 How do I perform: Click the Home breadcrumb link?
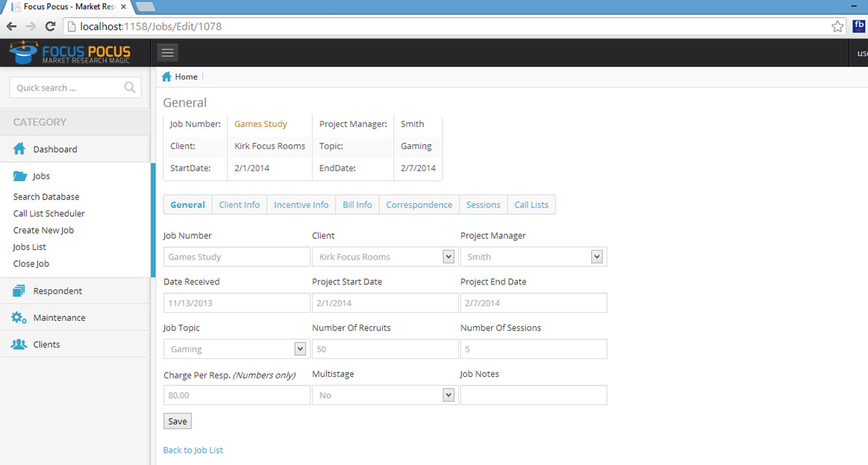[x=186, y=76]
